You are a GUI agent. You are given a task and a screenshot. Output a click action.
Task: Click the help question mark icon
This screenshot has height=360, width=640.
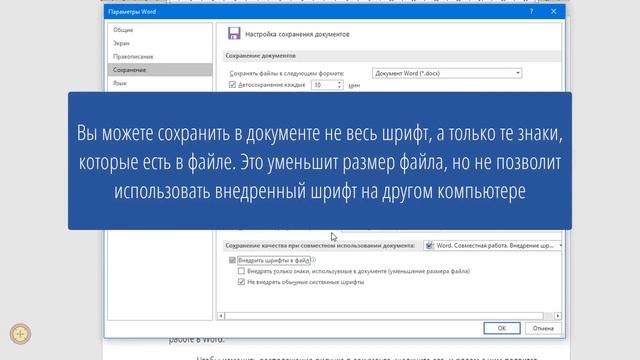531,11
